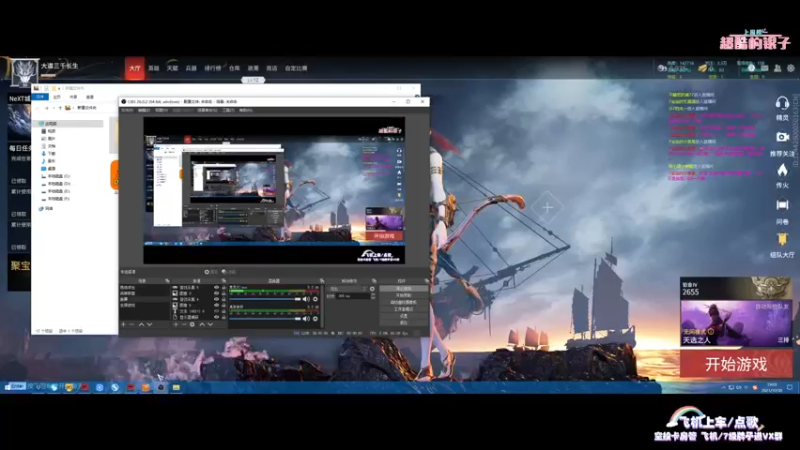Open 组队大厅 team lobby icon

pos(782,239)
